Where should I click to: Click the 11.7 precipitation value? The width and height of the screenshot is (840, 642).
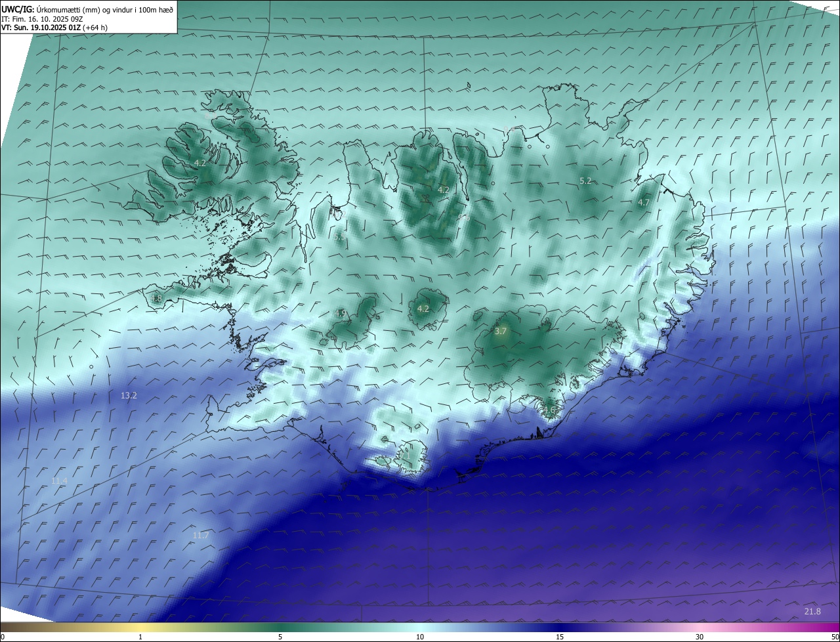(x=201, y=536)
